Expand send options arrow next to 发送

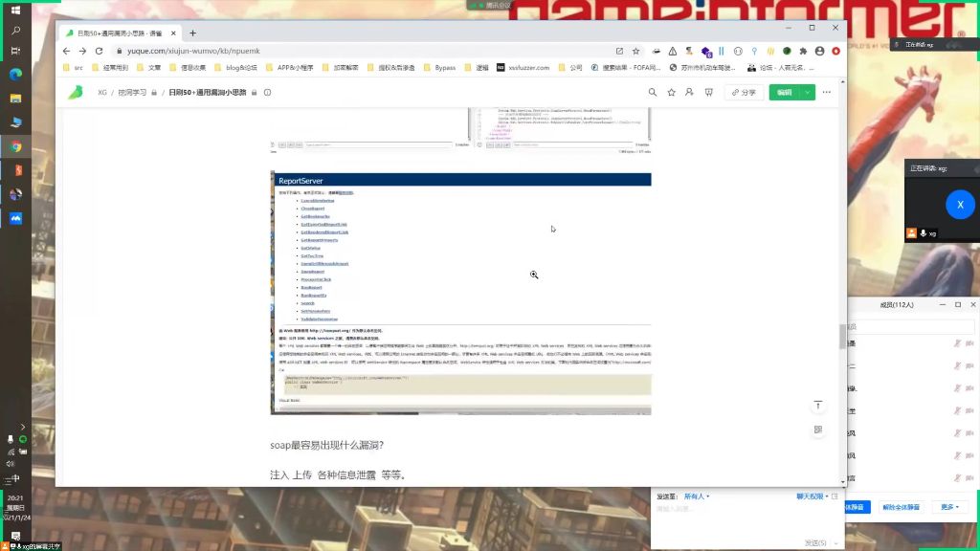point(836,543)
